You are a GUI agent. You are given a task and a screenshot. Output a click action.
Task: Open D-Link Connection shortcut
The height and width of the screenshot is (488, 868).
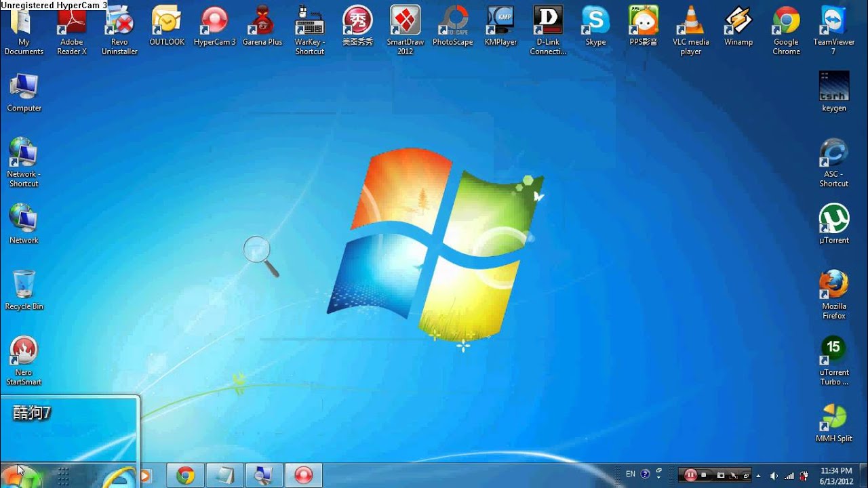[548, 30]
